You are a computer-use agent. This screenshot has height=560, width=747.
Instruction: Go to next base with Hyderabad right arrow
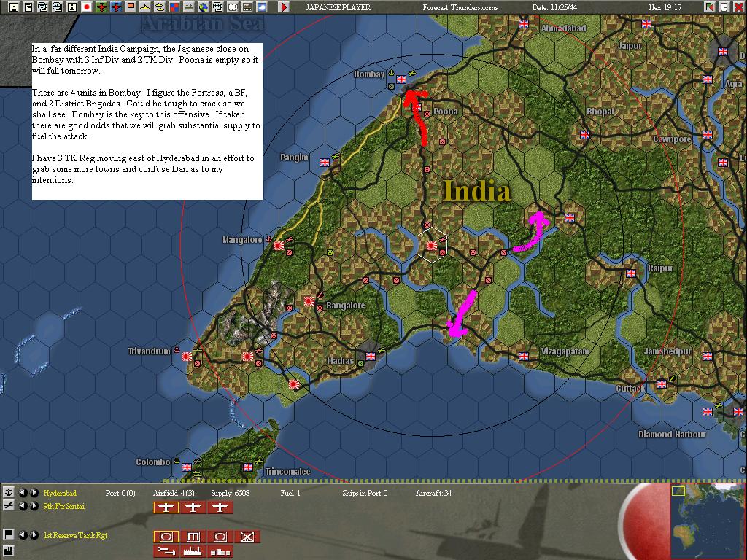pyautogui.click(x=34, y=492)
